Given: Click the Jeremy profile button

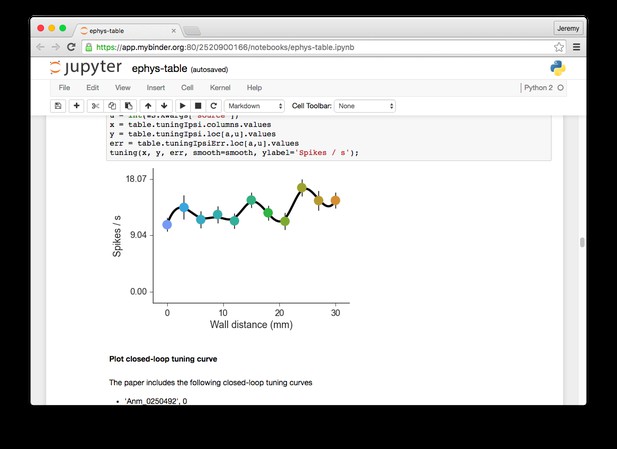Looking at the screenshot, I should click(x=568, y=28).
